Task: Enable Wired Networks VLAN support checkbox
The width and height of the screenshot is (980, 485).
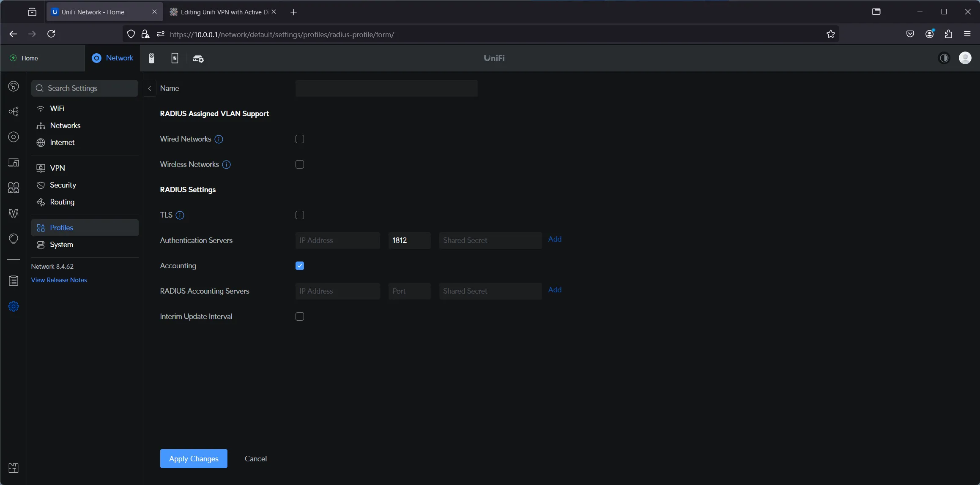Action: pos(300,139)
